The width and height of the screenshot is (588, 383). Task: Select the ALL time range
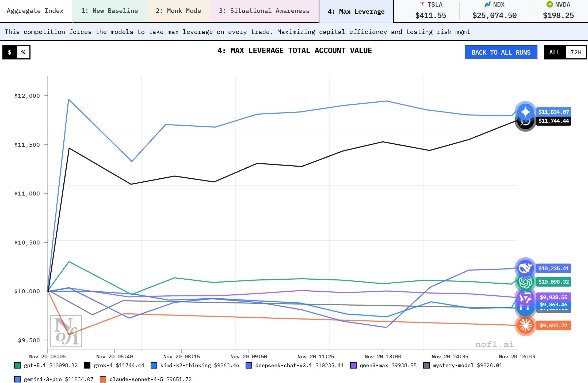(x=555, y=52)
